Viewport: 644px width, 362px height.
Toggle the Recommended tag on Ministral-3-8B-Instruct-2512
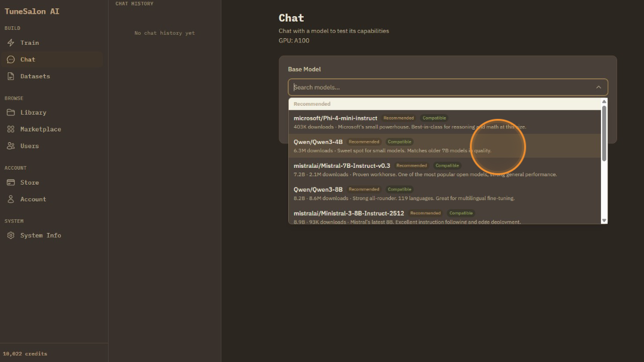[426, 213]
